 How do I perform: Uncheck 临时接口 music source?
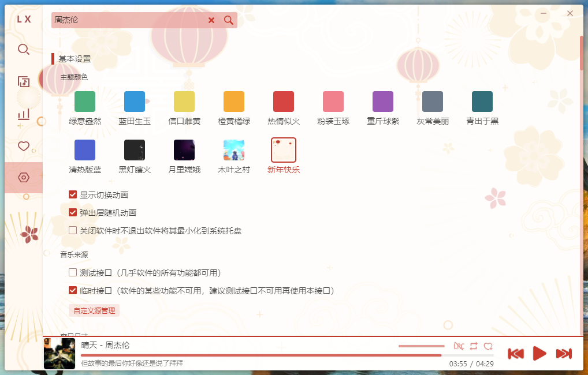(x=72, y=291)
